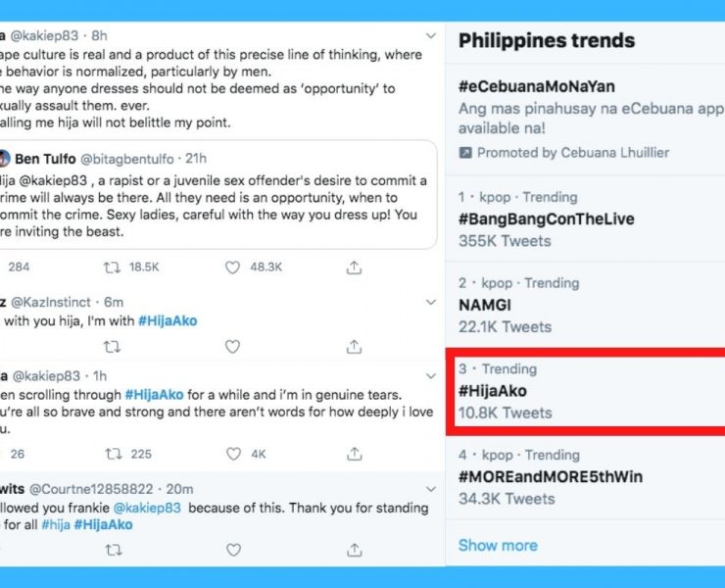Like KazInstinct's #HijaAko tweet
The height and width of the screenshot is (588, 725).
point(232,346)
